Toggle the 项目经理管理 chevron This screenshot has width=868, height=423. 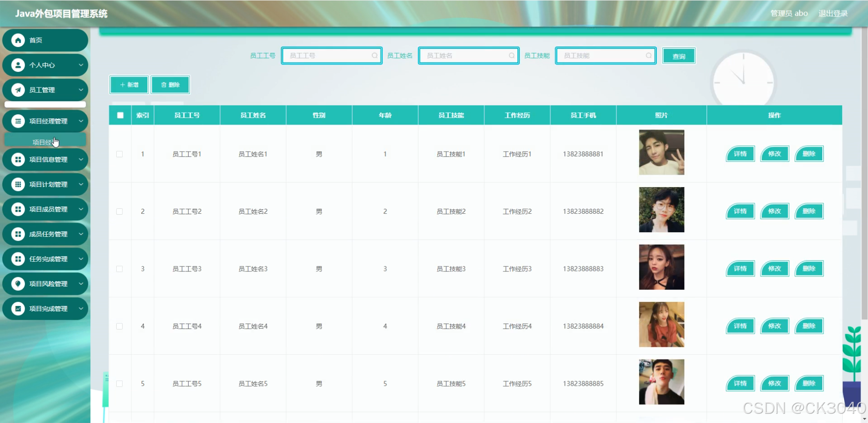point(81,122)
